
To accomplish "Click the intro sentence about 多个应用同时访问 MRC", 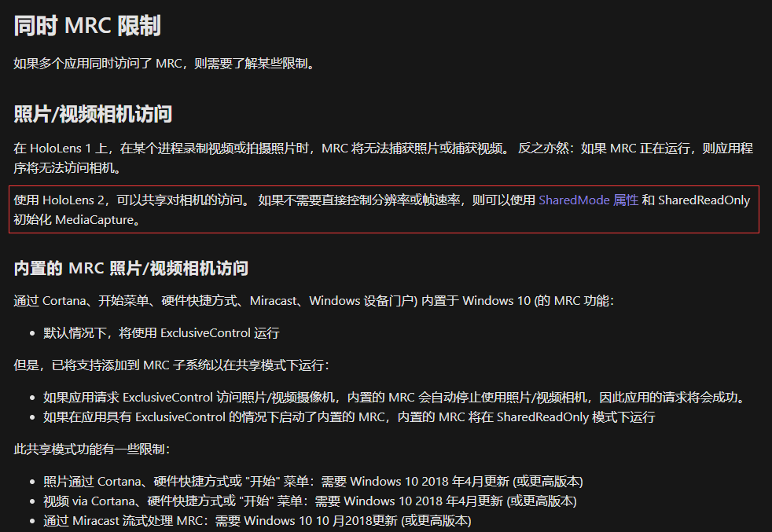I will click(165, 64).
